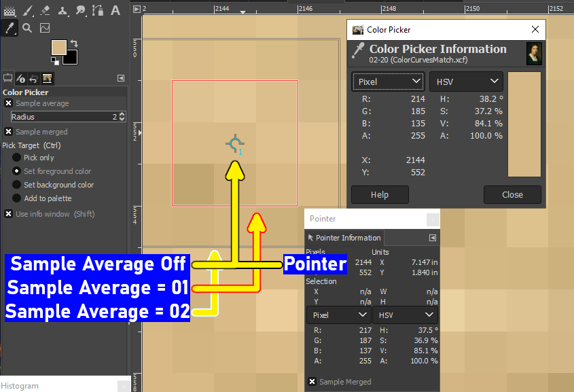The height and width of the screenshot is (392, 574).
Task: Click the portrait image thumbnail in Color Picker
Action: pyautogui.click(x=534, y=54)
